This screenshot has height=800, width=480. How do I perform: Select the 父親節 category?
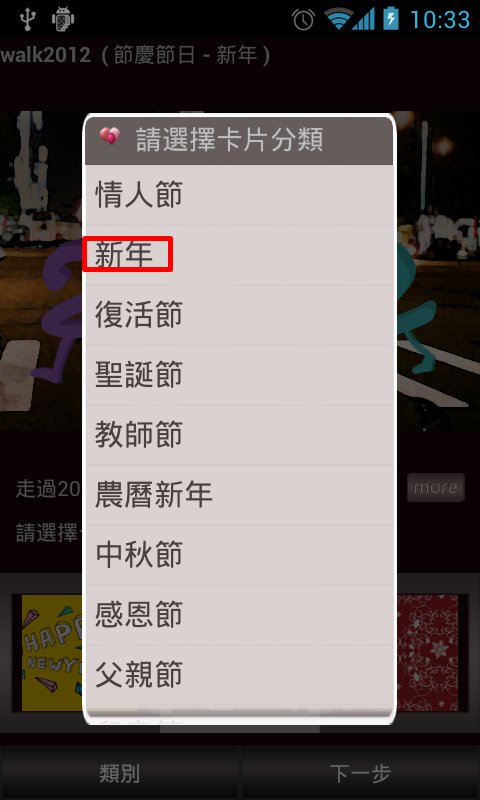239,674
